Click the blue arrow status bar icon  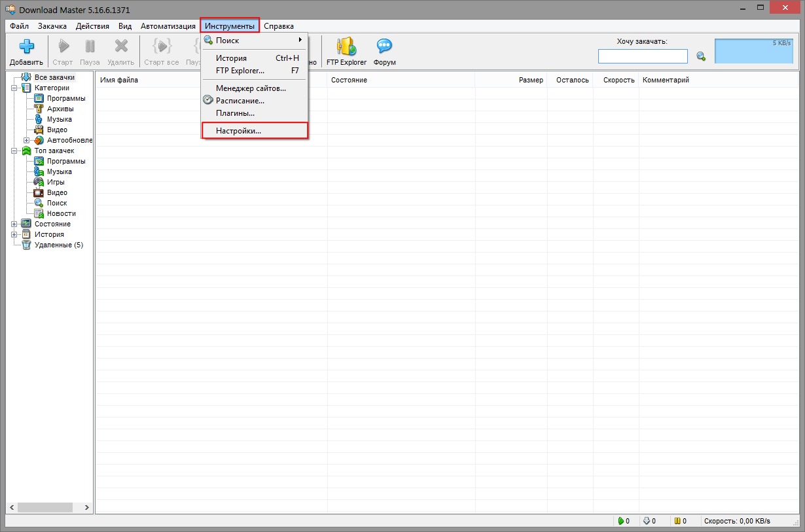tap(646, 521)
